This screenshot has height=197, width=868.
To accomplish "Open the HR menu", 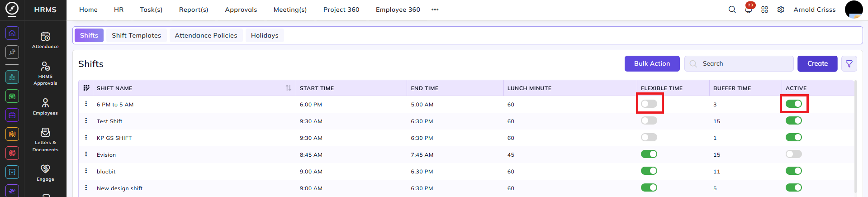I will tap(119, 10).
